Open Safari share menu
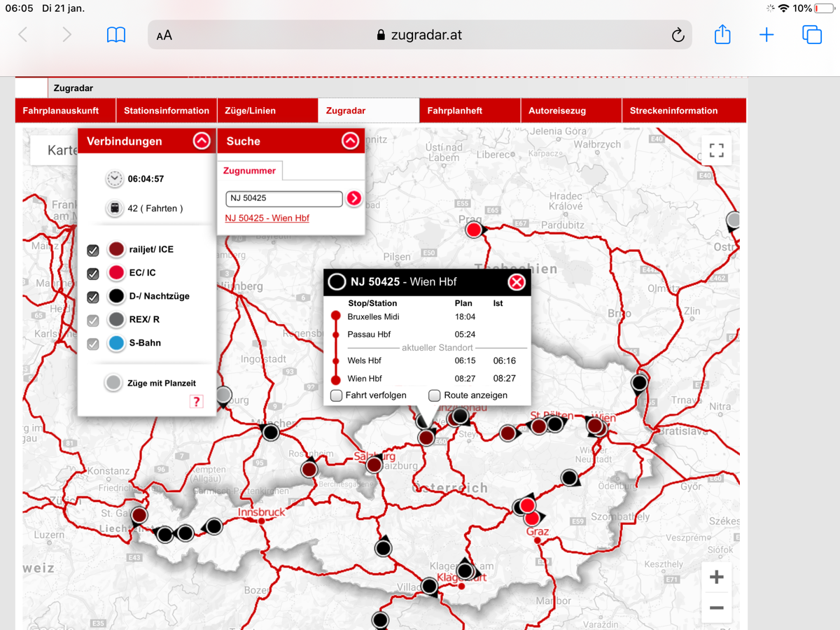Image resolution: width=840 pixels, height=630 pixels. tap(722, 34)
